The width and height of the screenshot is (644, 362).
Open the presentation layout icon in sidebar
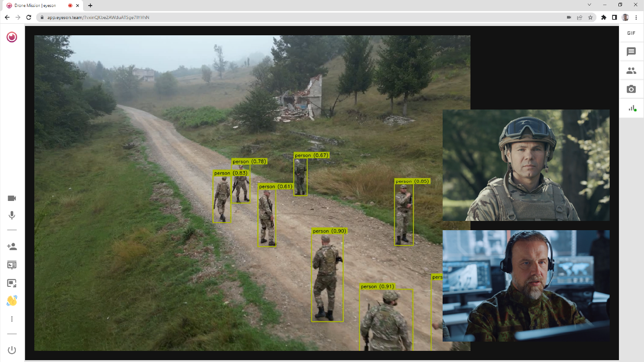[12, 265]
